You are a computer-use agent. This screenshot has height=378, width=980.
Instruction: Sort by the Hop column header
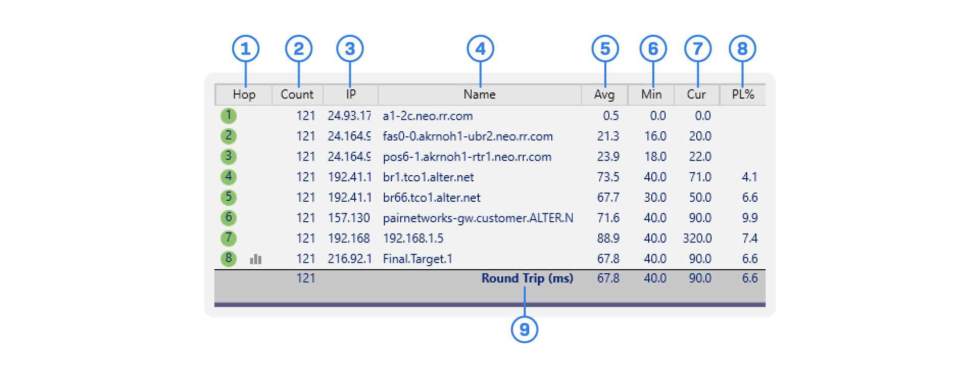coord(244,94)
